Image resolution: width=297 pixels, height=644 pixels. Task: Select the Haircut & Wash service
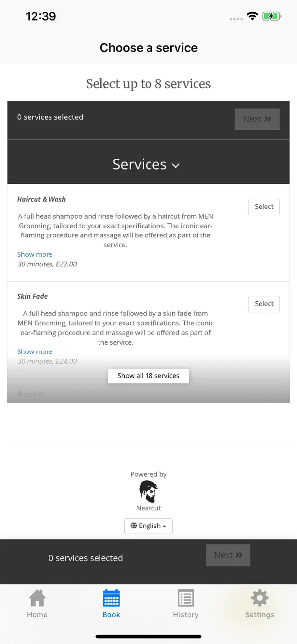tap(264, 207)
